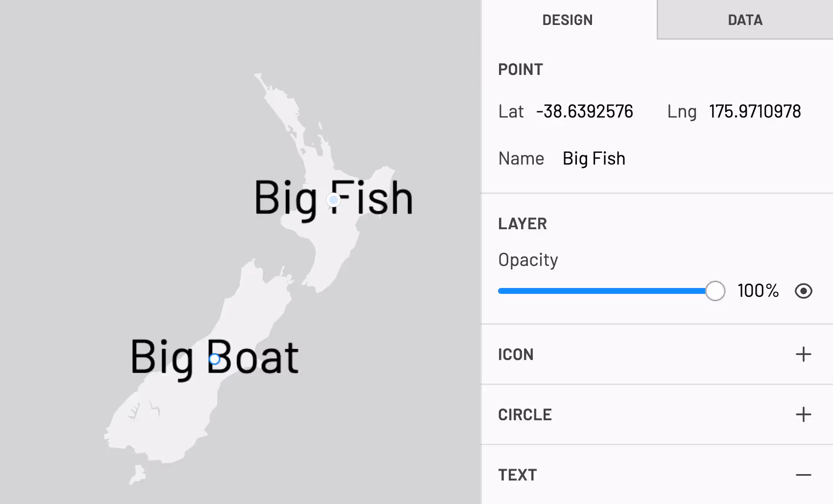Switch to the DATA tab
This screenshot has height=504, width=833.
pos(745,20)
